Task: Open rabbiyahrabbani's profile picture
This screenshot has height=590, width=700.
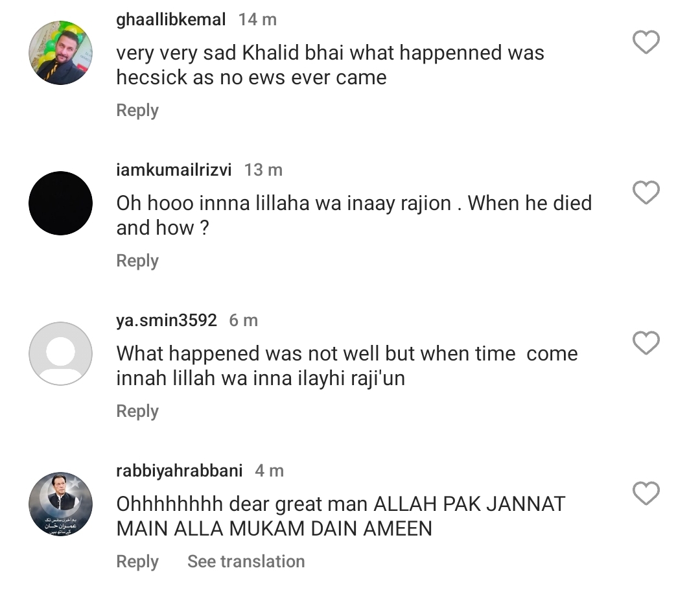Action: (x=61, y=504)
